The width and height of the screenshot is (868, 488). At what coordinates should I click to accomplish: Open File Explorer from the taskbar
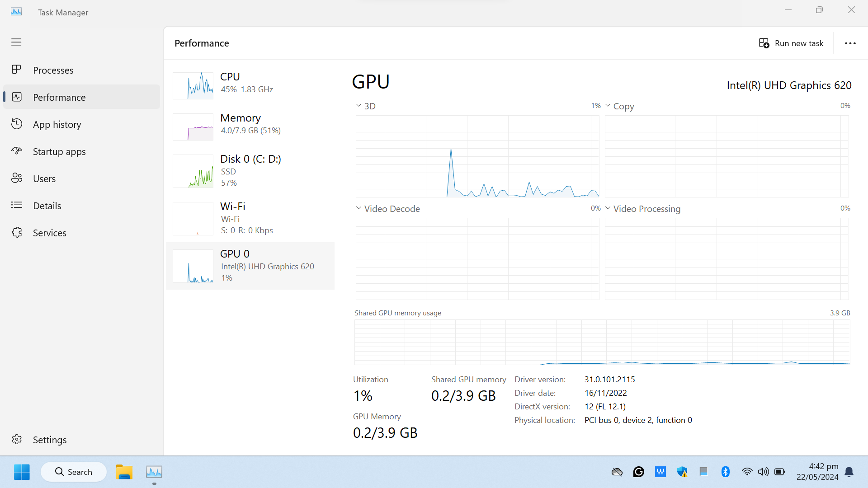tap(124, 472)
